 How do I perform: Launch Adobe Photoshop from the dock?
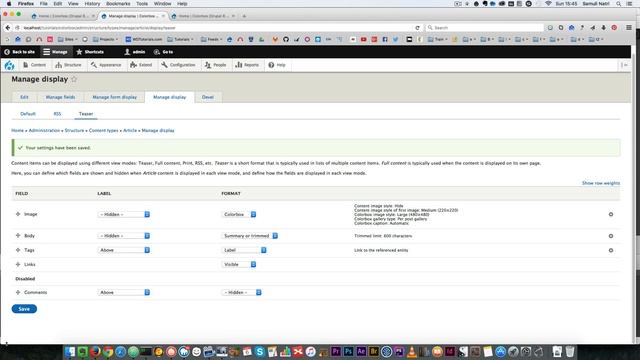[x=348, y=351]
